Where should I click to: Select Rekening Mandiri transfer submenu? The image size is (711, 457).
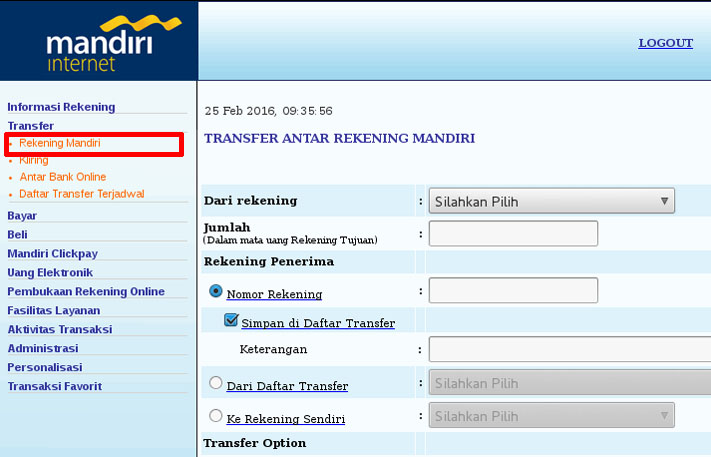[59, 143]
